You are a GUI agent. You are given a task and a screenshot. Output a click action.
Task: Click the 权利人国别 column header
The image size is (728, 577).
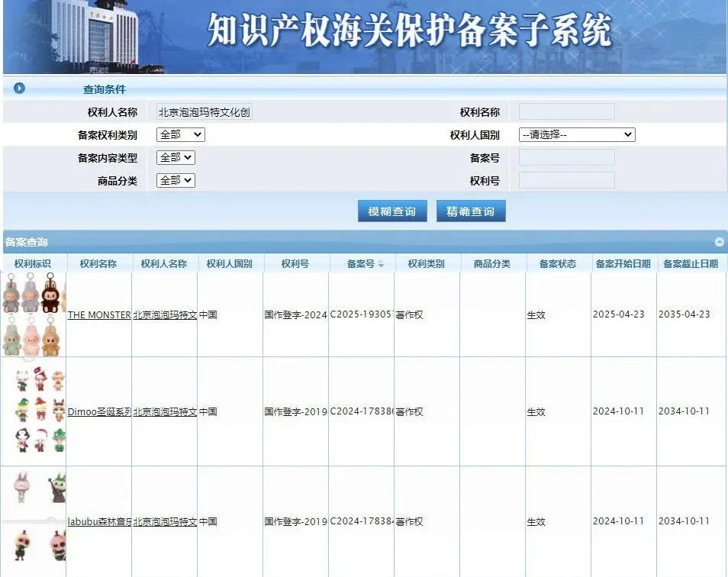230,263
